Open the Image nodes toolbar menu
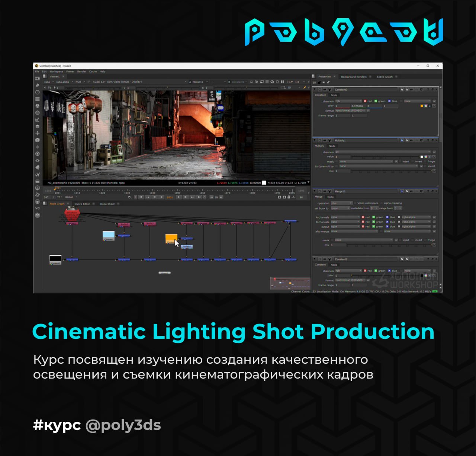Screen dimensions: 476x456 pyautogui.click(x=37, y=79)
